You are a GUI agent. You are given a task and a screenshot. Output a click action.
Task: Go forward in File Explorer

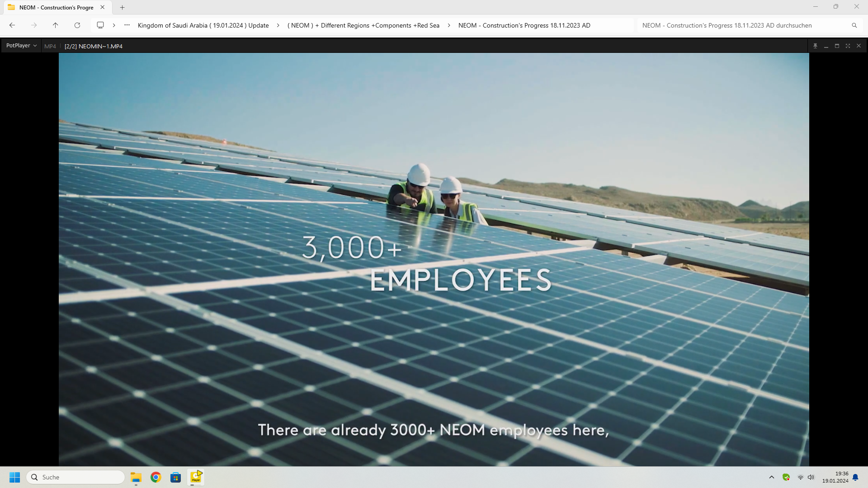[34, 25]
